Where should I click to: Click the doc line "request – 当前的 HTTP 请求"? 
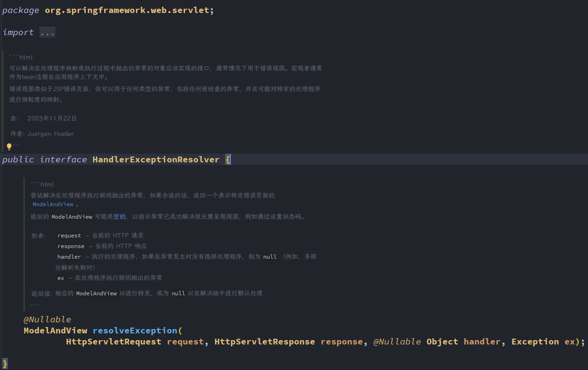tap(100, 236)
